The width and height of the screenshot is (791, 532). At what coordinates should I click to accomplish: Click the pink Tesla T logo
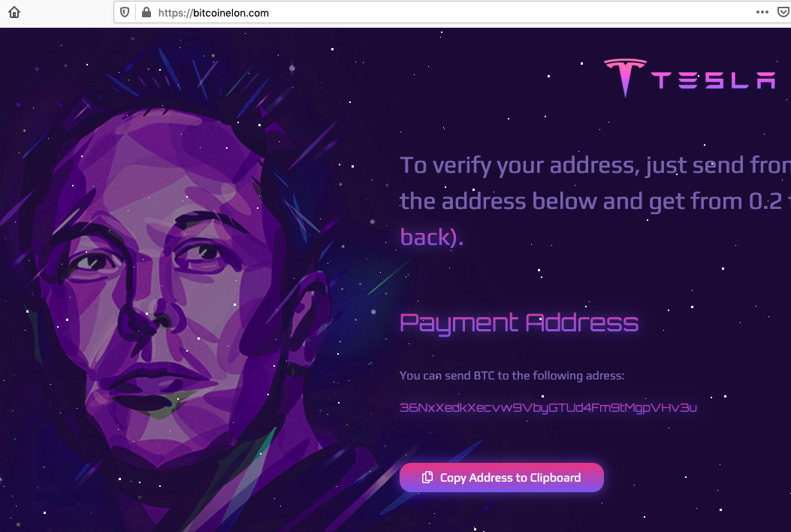(626, 77)
